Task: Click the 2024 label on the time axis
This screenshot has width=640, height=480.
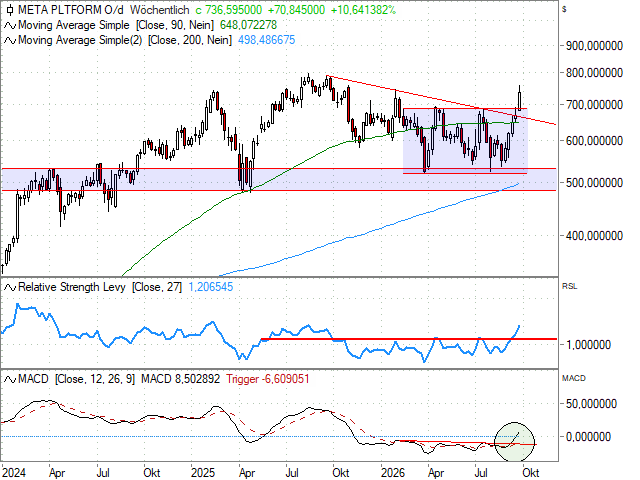Action: click(13, 473)
